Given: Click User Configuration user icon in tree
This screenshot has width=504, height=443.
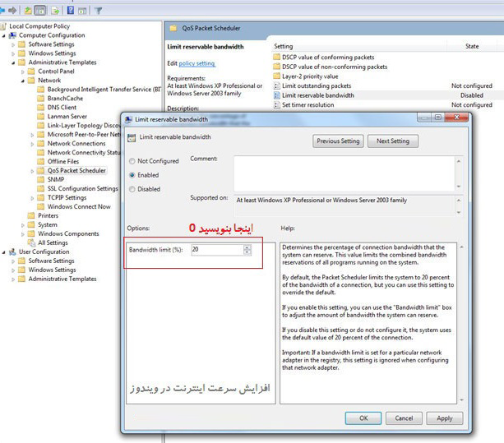Looking at the screenshot, I should 12,251.
